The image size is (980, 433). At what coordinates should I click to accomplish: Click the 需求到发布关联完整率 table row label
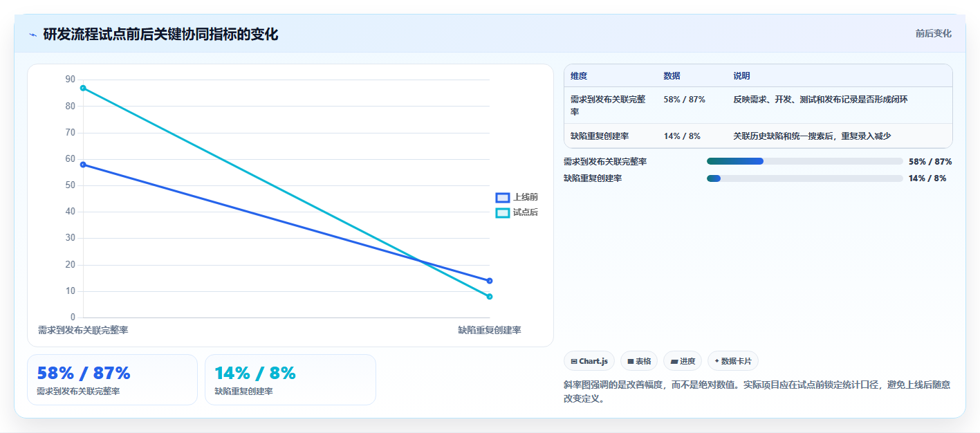click(608, 106)
